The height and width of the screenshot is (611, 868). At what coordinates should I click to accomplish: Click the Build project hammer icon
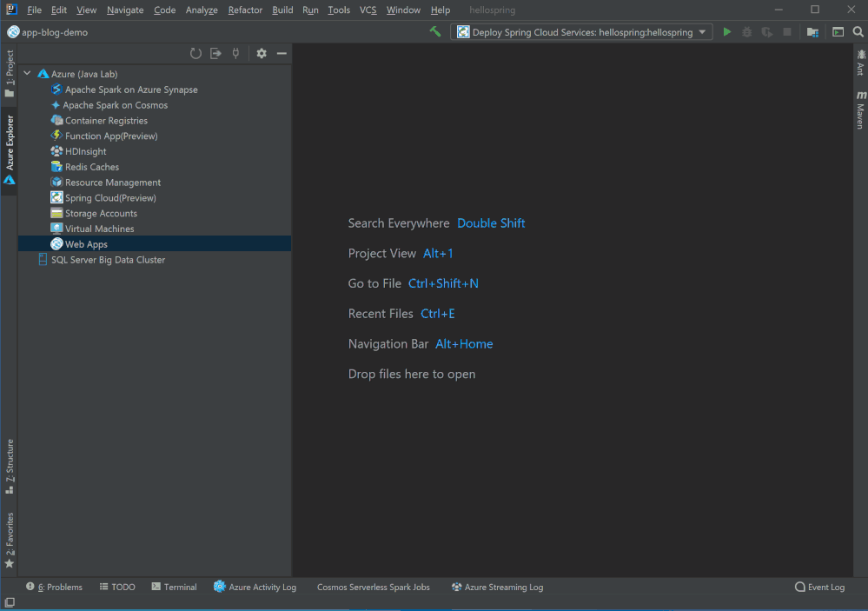tap(435, 32)
